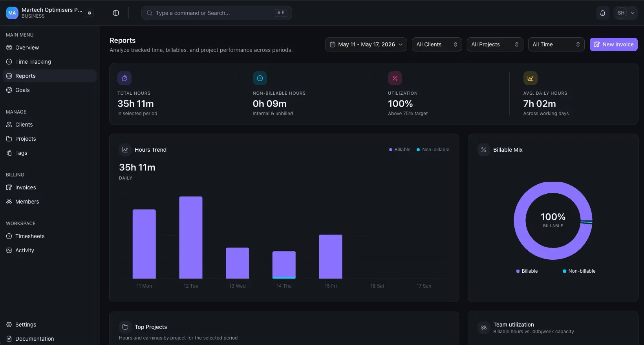The width and height of the screenshot is (644, 345).
Task: Focus the command or search field
Action: (x=217, y=13)
